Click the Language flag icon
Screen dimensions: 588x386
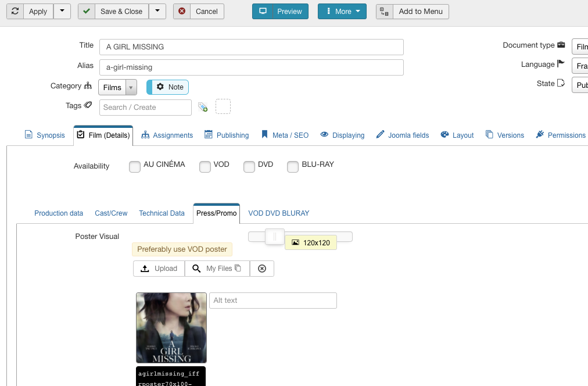[x=561, y=64]
